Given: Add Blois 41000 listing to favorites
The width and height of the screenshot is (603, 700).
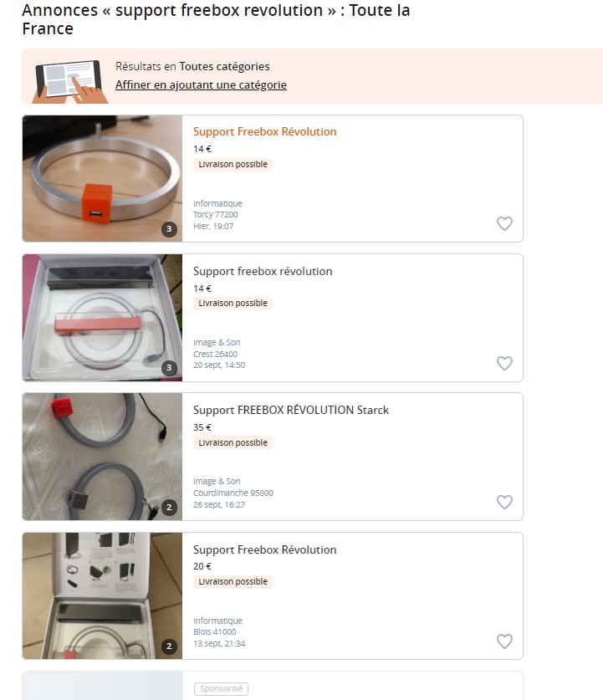Looking at the screenshot, I should [504, 641].
